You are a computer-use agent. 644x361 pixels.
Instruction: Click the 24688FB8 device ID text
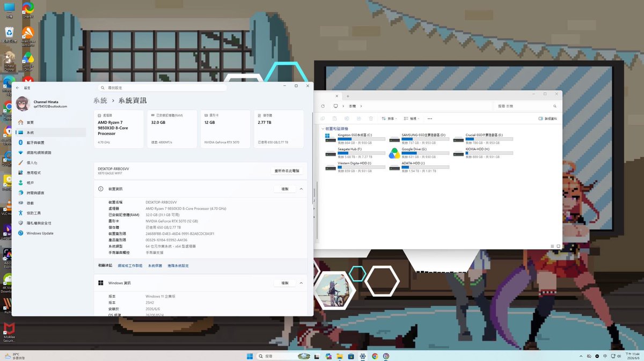pyautogui.click(x=180, y=234)
